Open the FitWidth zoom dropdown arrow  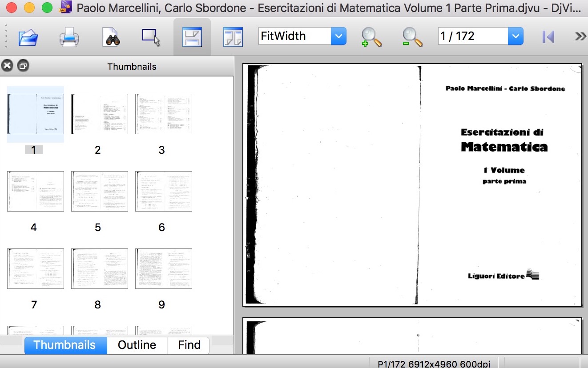(338, 36)
